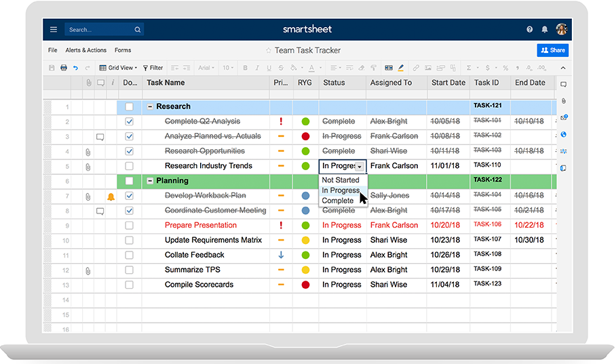Image resolution: width=616 pixels, height=364 pixels.
Task: Open the Status dropdown arrow in row 5
Action: 360,167
